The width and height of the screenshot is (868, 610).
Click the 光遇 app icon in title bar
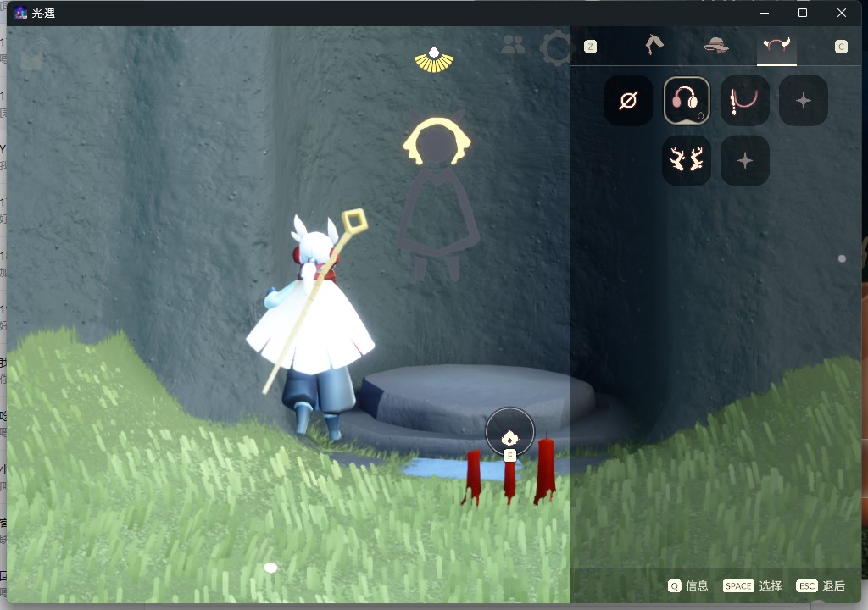[x=20, y=14]
